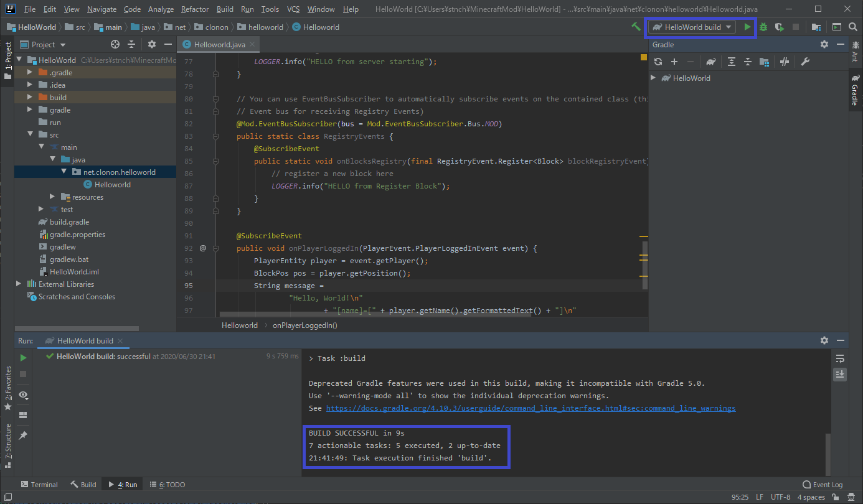Click the LF line separator in status bar

pyautogui.click(x=760, y=497)
